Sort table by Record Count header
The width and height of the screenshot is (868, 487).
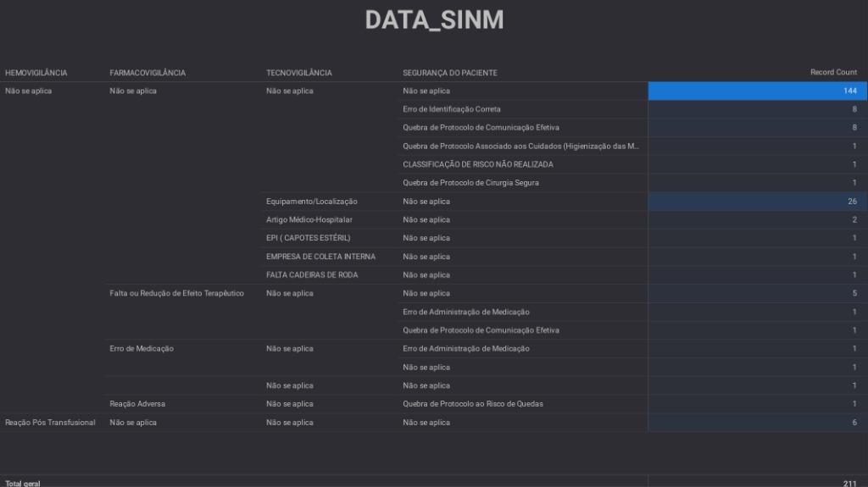pyautogui.click(x=833, y=73)
